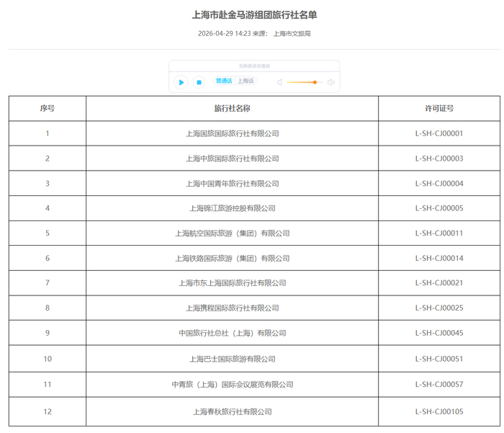Select 中青旅（上海）国际会议展览有限公司 cell
Image resolution: width=504 pixels, height=433 pixels.
pos(232,385)
